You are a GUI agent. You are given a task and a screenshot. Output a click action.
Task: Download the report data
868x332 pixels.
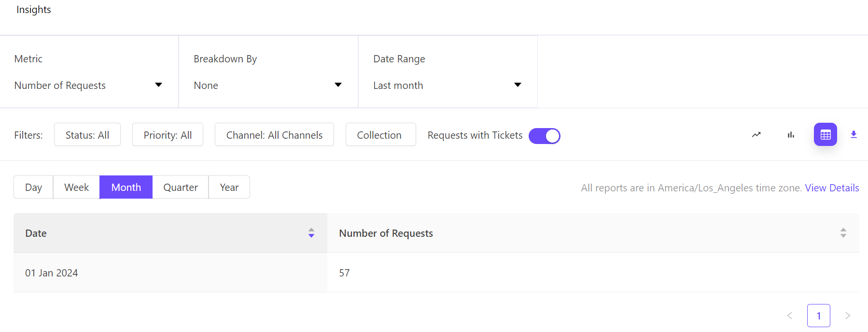click(x=854, y=135)
